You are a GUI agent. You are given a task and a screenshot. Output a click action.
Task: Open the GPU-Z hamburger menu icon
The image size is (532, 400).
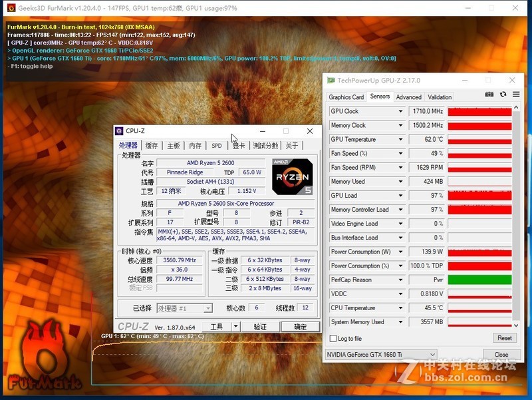(517, 94)
